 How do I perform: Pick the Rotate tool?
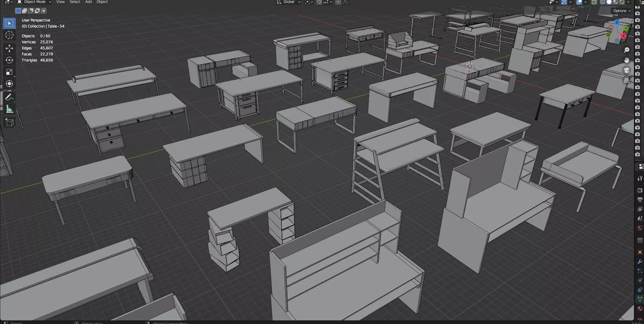(x=9, y=60)
